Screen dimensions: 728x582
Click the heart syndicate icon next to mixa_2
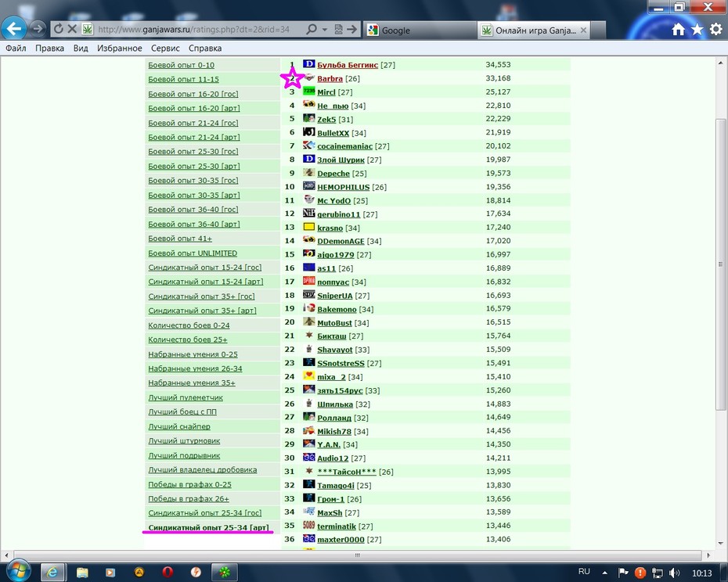[308, 375]
